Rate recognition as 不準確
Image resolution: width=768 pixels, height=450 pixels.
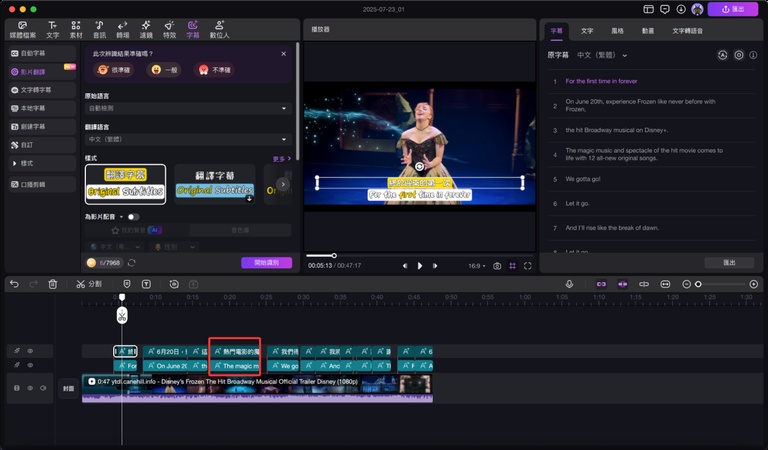pyautogui.click(x=215, y=70)
